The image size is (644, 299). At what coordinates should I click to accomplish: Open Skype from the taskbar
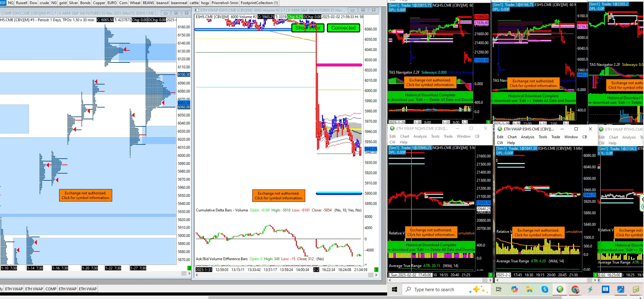[x=544, y=289]
